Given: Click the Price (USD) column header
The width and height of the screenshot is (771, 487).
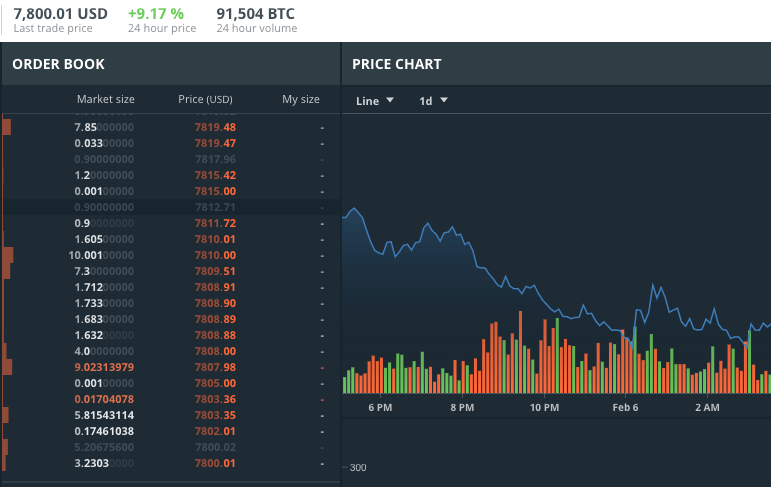Looking at the screenshot, I should pyautogui.click(x=205, y=99).
